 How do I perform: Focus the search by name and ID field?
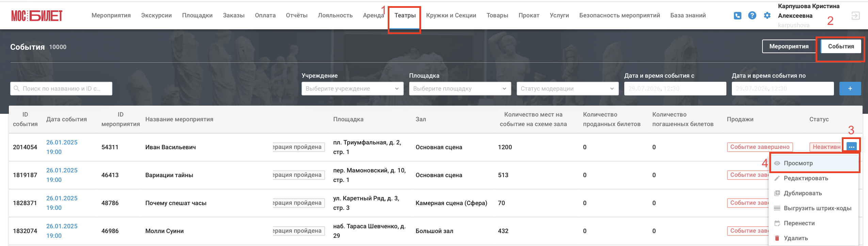[x=61, y=89]
